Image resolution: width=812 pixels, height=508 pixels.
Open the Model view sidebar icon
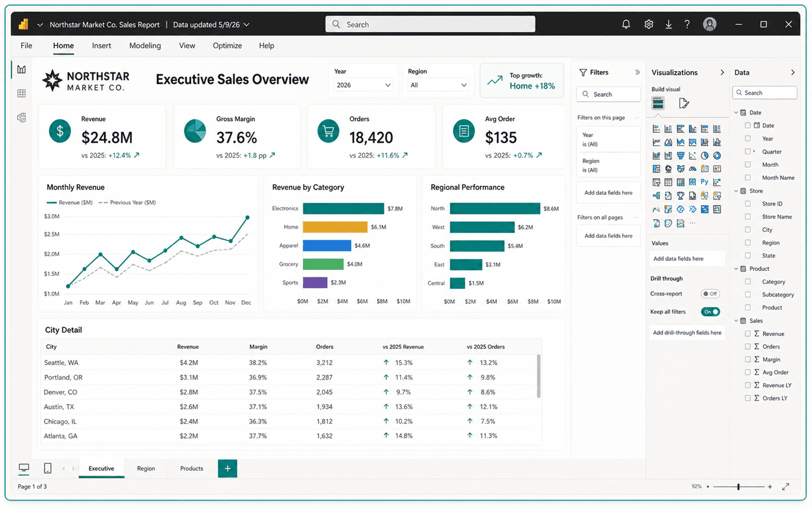21,117
